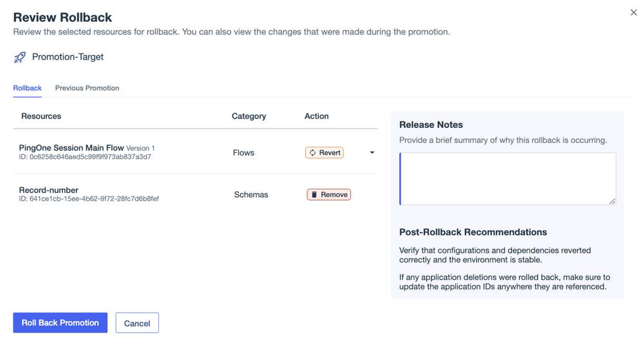This screenshot has width=644, height=346.
Task: Click the Release Notes heading
Action: (x=431, y=125)
